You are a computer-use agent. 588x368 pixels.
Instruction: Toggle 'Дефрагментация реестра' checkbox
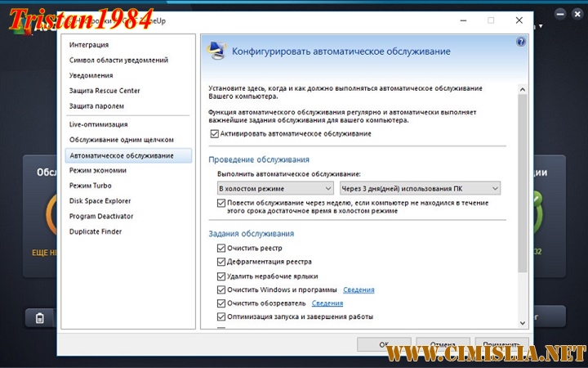pos(220,262)
